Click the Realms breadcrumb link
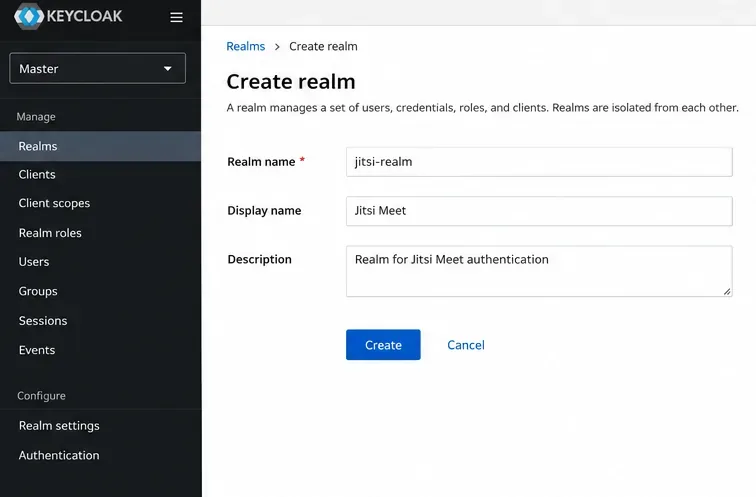 [x=245, y=46]
